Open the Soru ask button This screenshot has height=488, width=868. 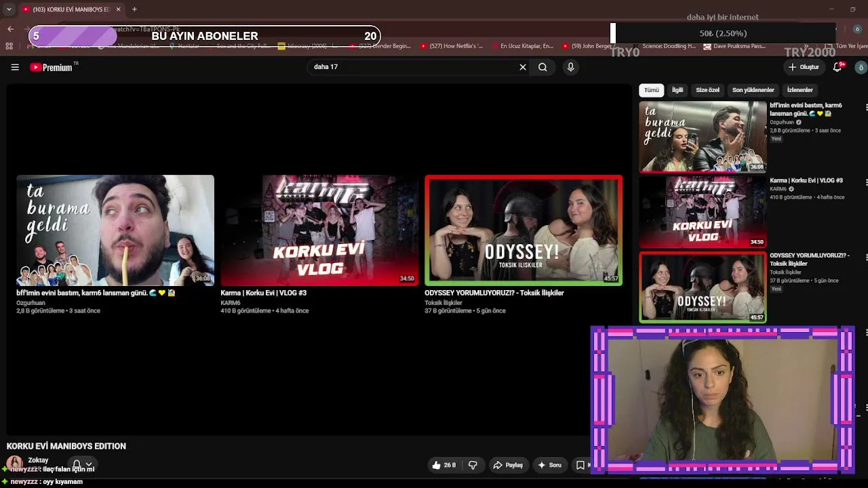tap(549, 465)
